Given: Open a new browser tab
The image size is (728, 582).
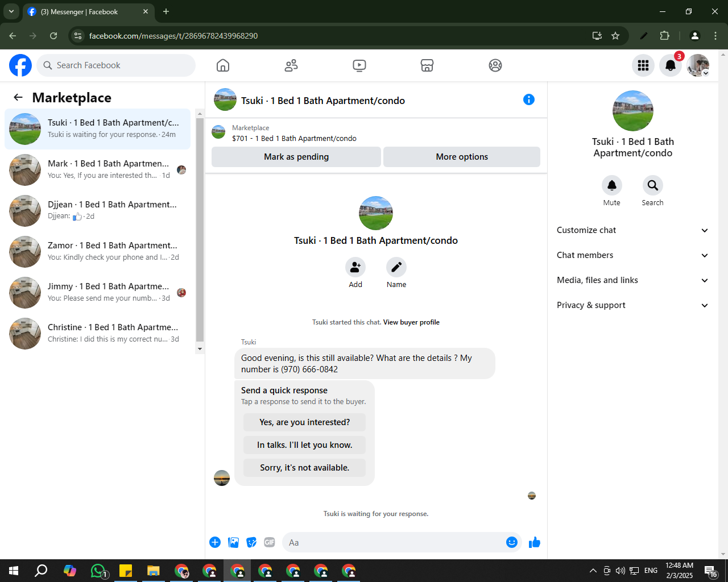Looking at the screenshot, I should [166, 11].
